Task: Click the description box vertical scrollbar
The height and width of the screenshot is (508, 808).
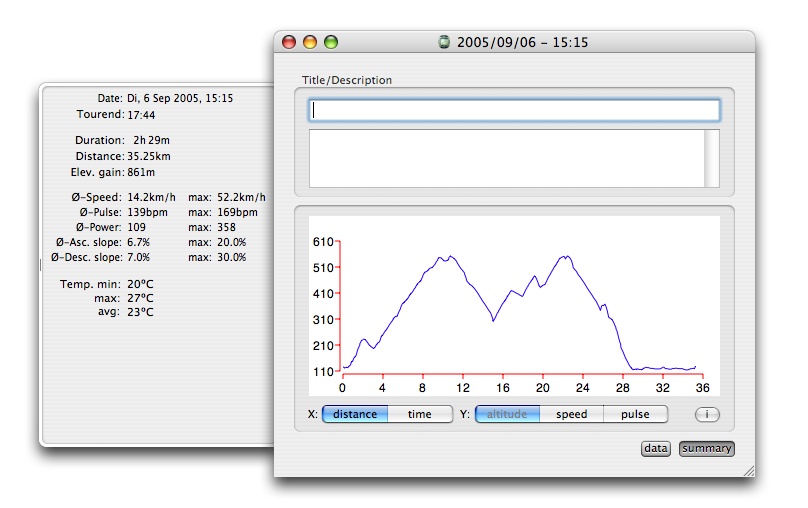Action: pyautogui.click(x=711, y=158)
